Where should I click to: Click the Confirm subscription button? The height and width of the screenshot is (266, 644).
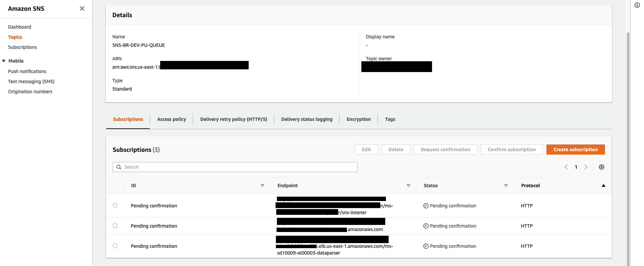[512, 149]
